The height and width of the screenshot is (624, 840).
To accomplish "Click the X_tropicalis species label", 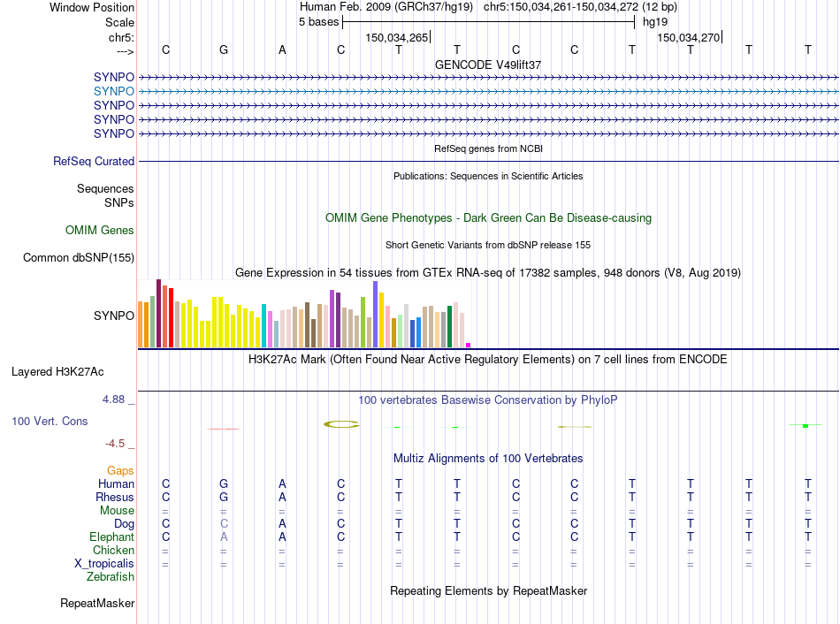I will [x=104, y=564].
